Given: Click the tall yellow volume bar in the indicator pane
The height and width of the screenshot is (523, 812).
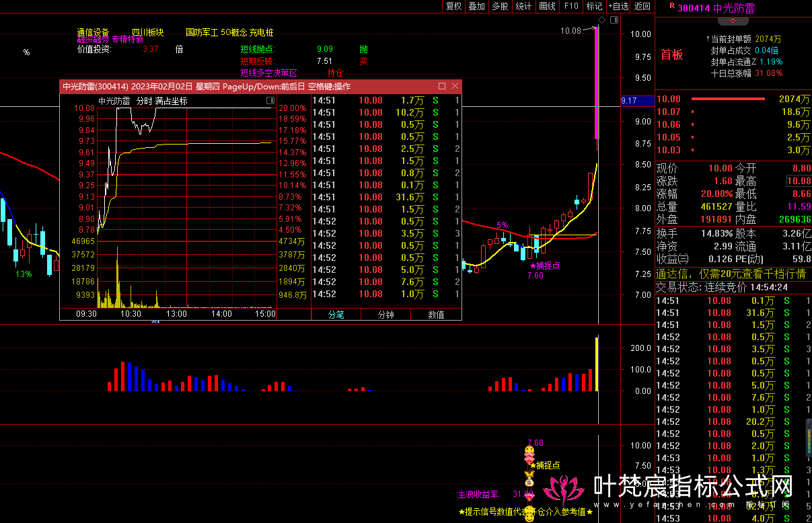Looking at the screenshot, I should click(x=597, y=364).
